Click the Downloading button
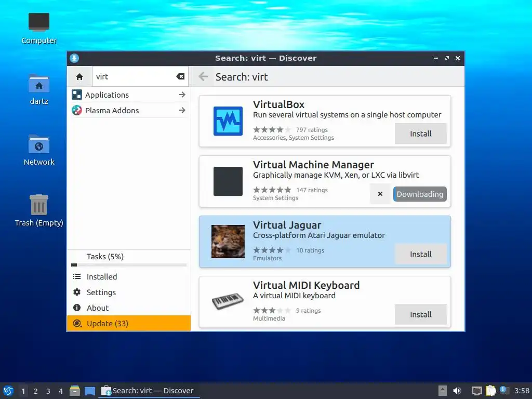Image resolution: width=532 pixels, height=399 pixels. pos(420,194)
